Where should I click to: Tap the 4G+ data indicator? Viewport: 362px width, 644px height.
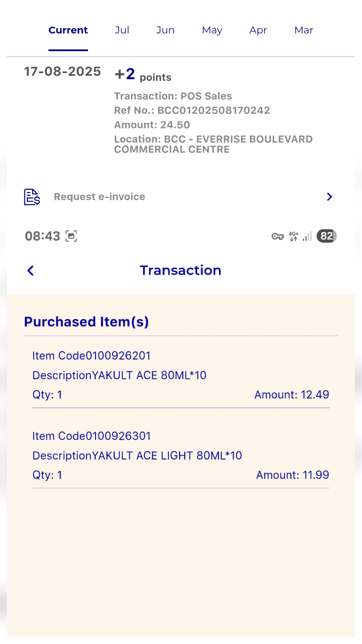[294, 236]
